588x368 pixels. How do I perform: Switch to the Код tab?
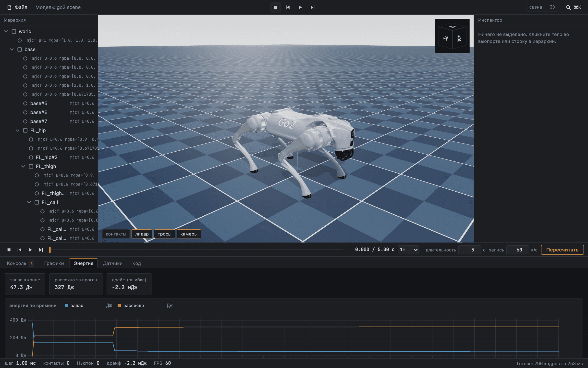pos(136,263)
